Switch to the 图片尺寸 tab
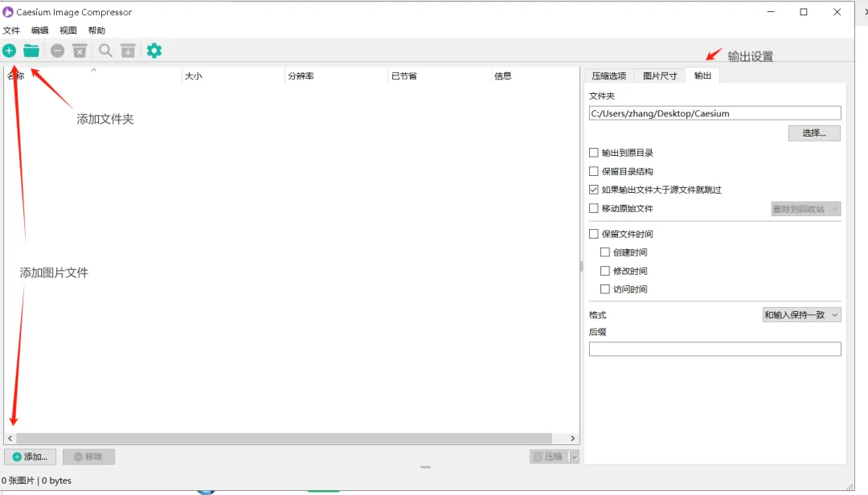868x495 pixels. click(660, 76)
